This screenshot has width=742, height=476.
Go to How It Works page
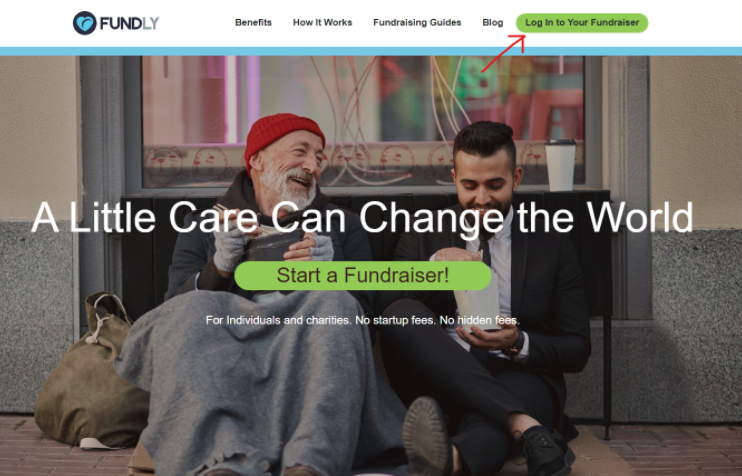[322, 22]
